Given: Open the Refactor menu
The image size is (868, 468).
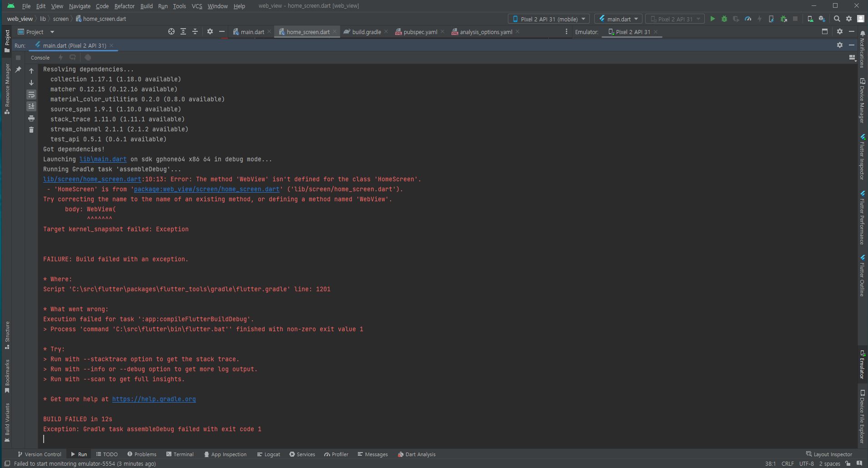Looking at the screenshot, I should pos(124,6).
